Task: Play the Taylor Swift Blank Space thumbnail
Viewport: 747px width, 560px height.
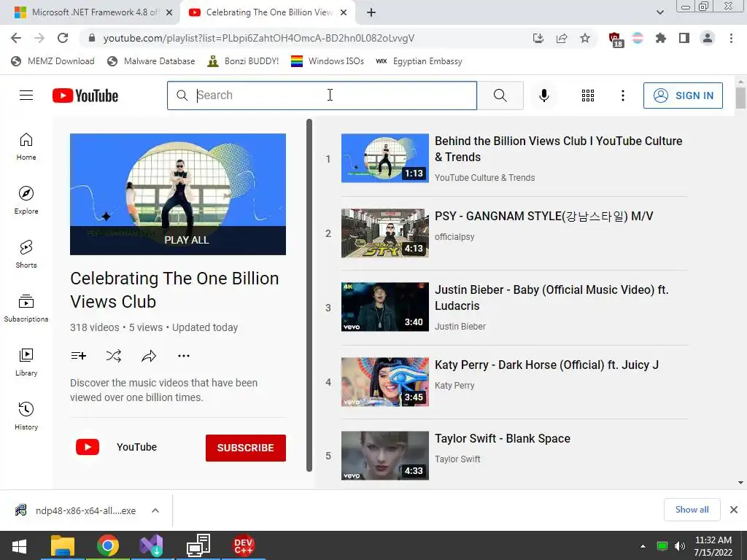Action: (385, 456)
